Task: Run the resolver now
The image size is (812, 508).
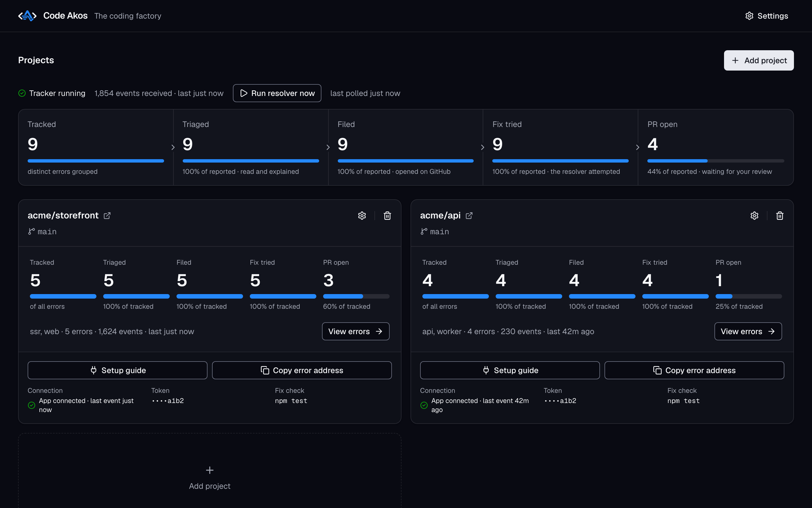Action: pyautogui.click(x=277, y=93)
